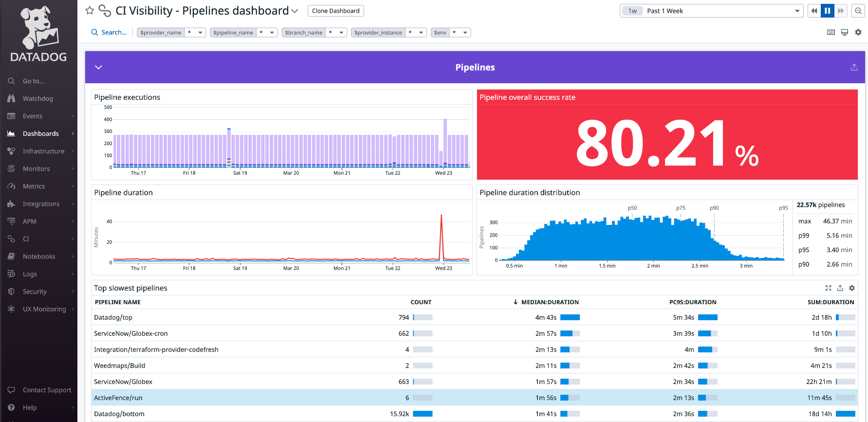Click the zoom out magnifier icon

[858, 11]
